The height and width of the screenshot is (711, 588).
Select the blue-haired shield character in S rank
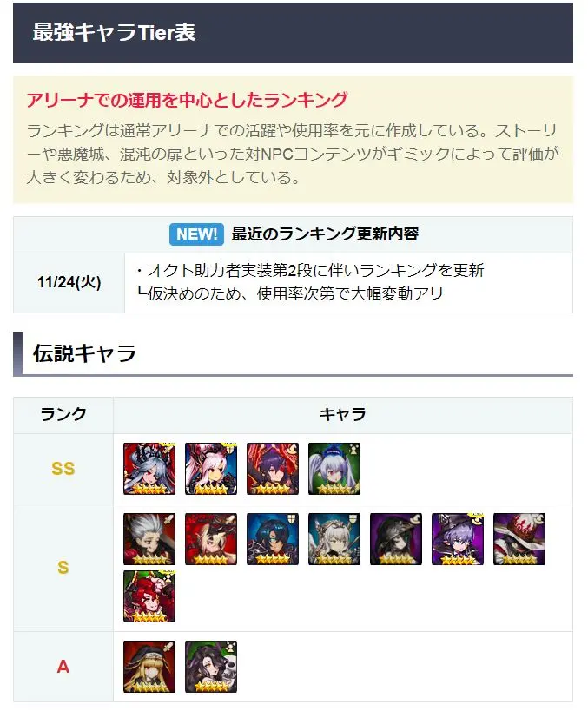[x=273, y=539]
